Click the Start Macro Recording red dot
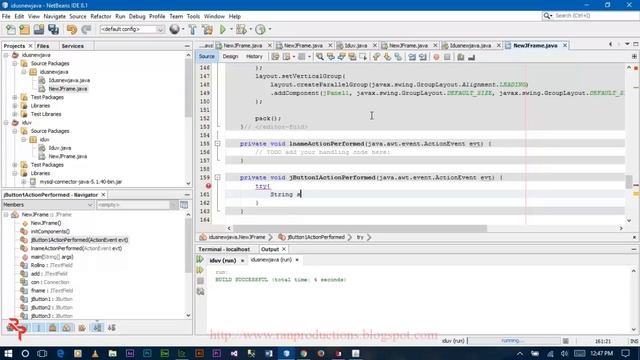The image size is (640, 360). coord(436,57)
